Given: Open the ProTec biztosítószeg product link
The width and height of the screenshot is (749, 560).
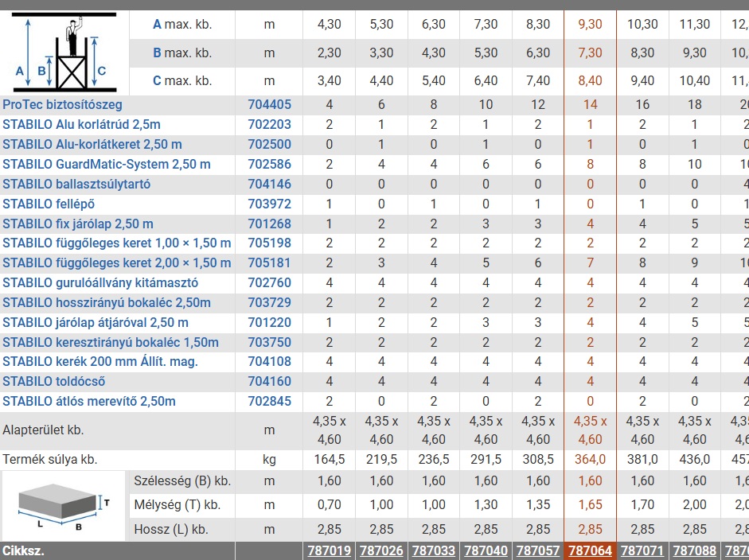Looking at the screenshot, I should point(62,104).
